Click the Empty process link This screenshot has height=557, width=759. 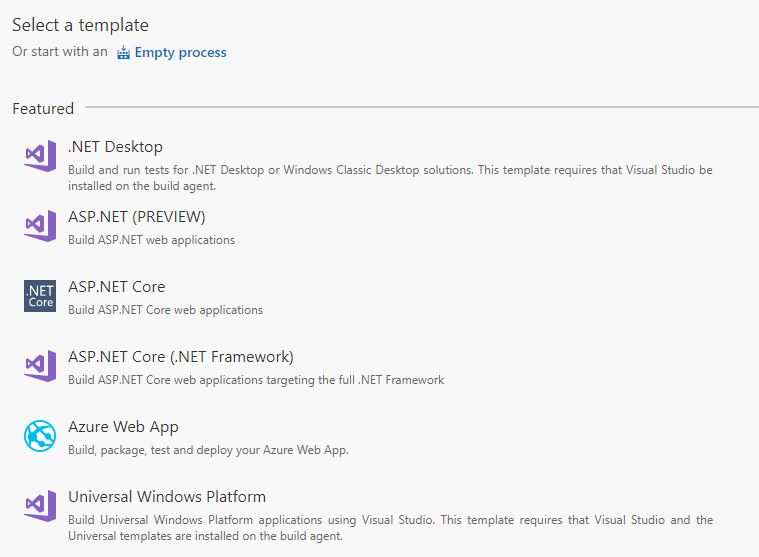(180, 52)
